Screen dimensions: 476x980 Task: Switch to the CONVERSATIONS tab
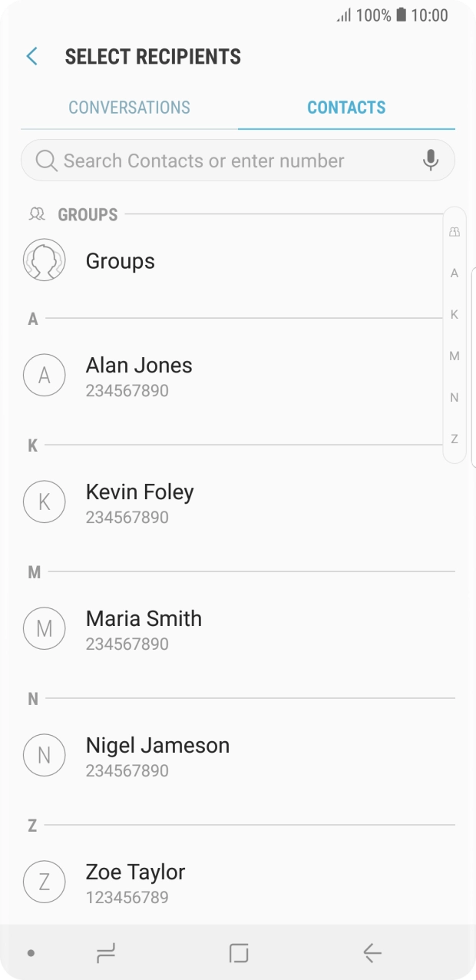(x=129, y=108)
